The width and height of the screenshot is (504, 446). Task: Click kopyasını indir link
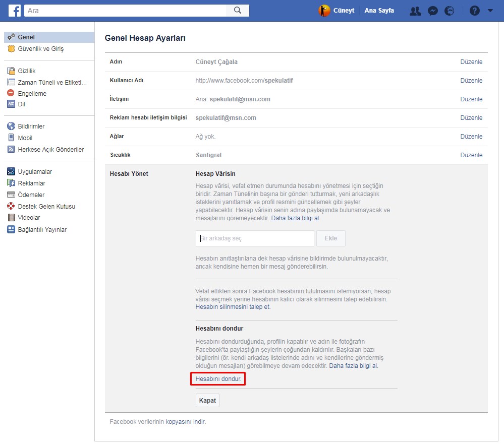coord(185,422)
